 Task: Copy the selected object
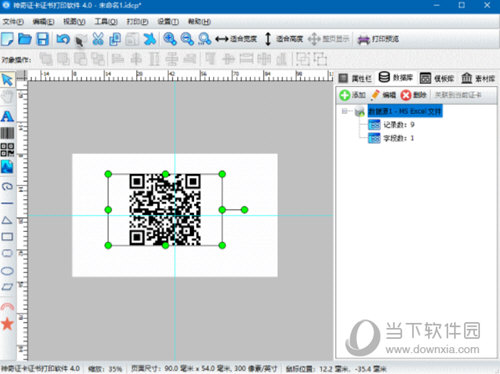click(115, 39)
